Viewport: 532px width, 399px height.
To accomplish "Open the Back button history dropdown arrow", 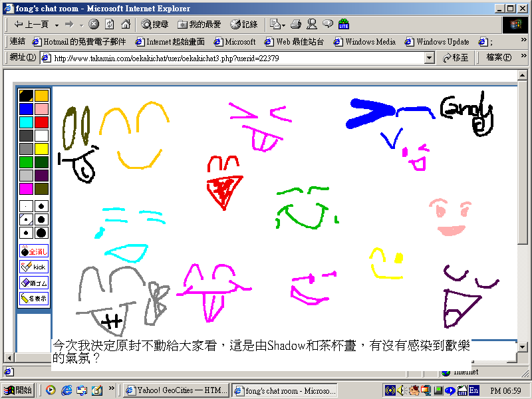I will [57, 25].
